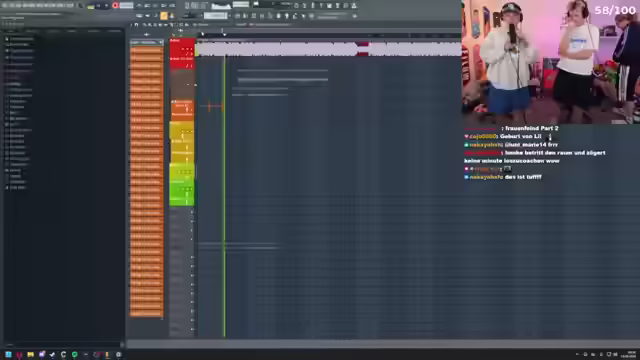
Task: Select the second red track header
Action: click(x=182, y=63)
